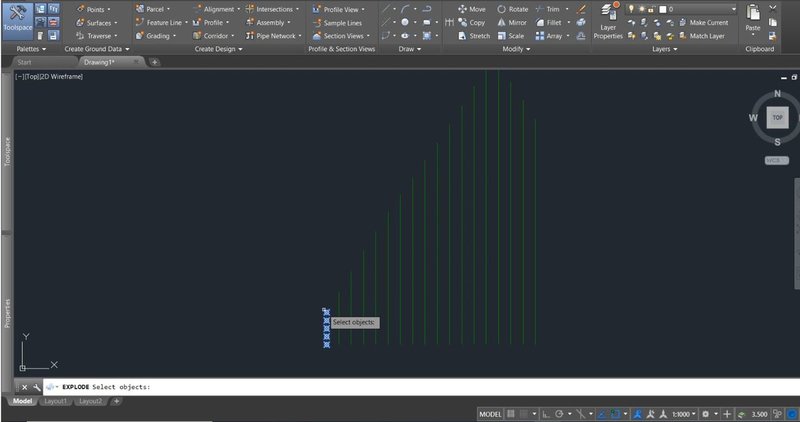The height and width of the screenshot is (422, 800).
Task: Select the Scale tool
Action: click(511, 36)
